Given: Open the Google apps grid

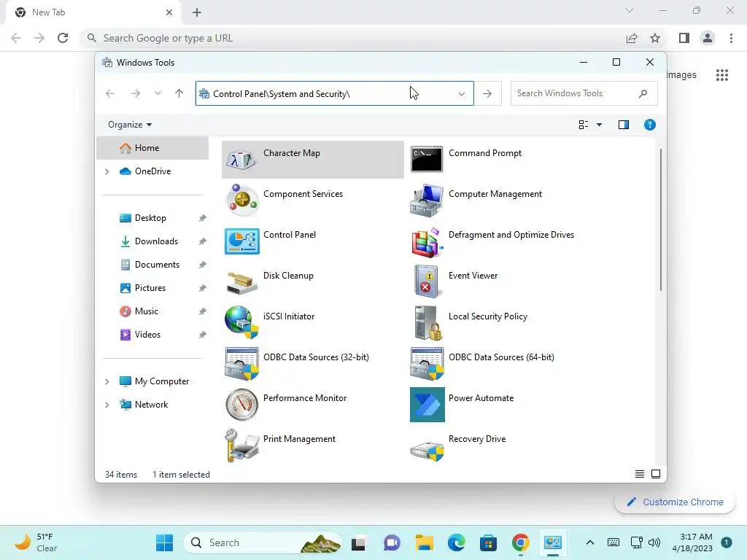Looking at the screenshot, I should pyautogui.click(x=721, y=75).
